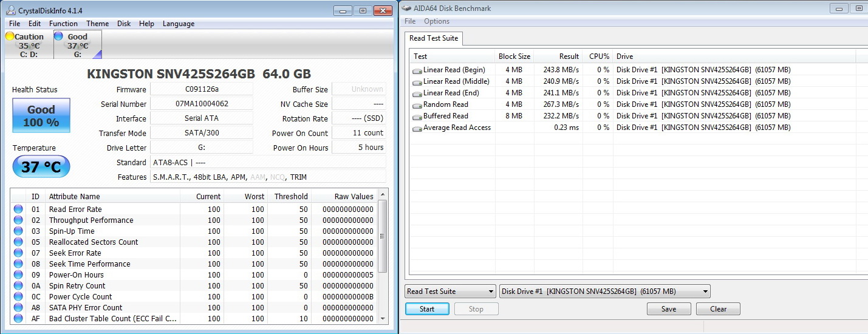Click the Result column header in AIDA64
The width and height of the screenshot is (868, 334).
tap(558, 56)
